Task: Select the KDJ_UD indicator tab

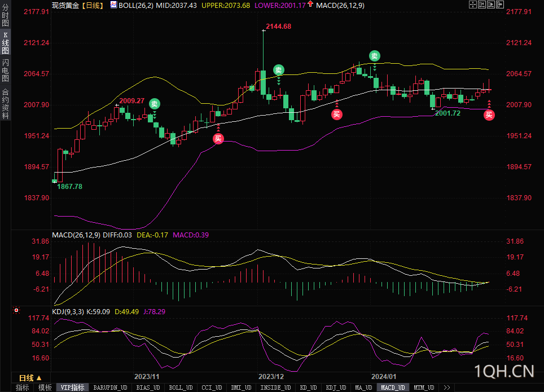Action: coord(336,387)
